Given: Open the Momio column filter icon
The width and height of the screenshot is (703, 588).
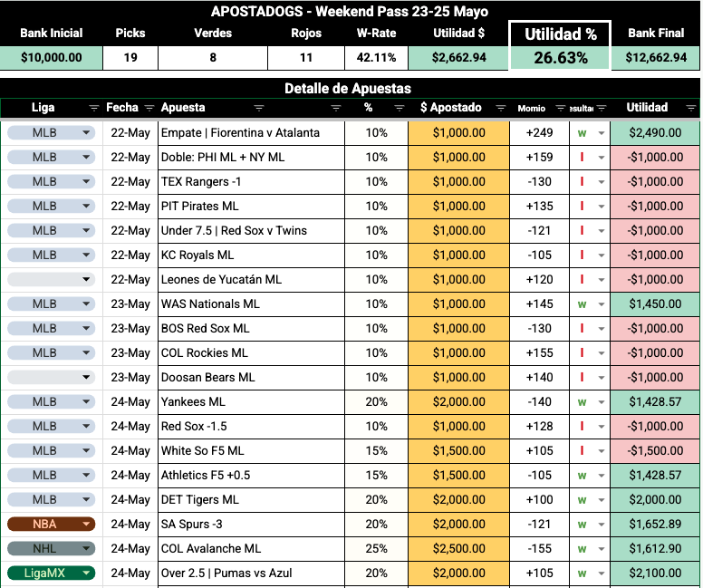Looking at the screenshot, I should click(x=561, y=108).
